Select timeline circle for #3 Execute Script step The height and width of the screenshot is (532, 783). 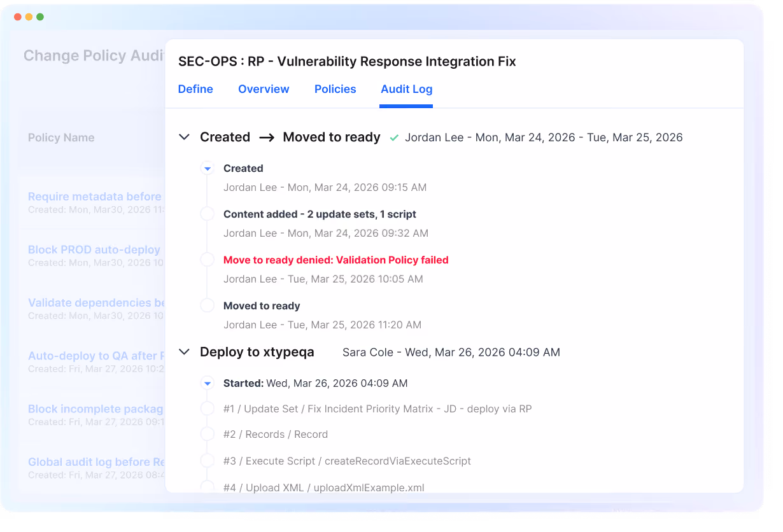point(208,461)
